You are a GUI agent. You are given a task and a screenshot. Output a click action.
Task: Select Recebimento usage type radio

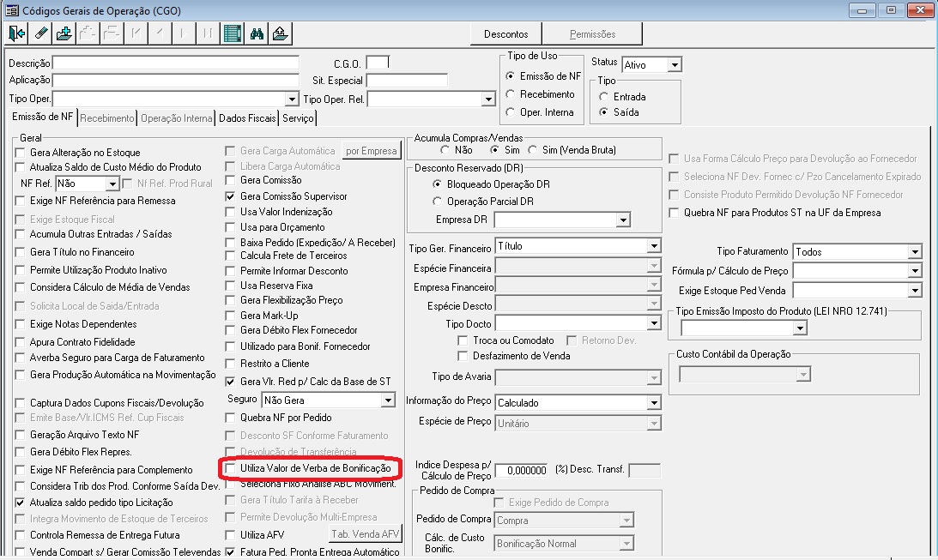511,94
